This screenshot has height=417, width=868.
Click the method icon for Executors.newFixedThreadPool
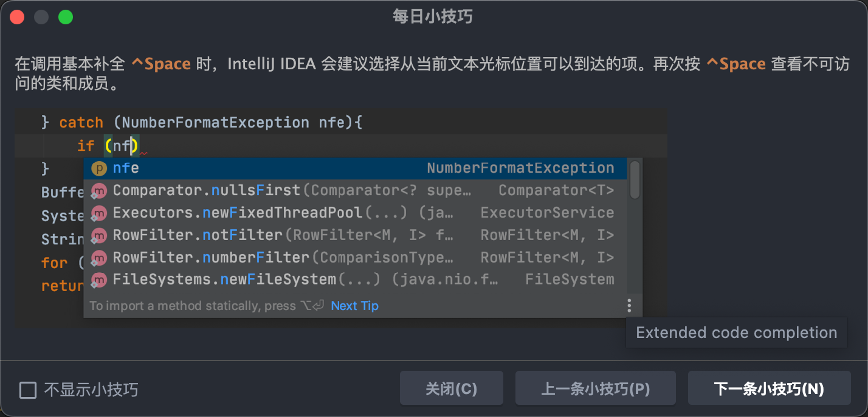coord(98,213)
